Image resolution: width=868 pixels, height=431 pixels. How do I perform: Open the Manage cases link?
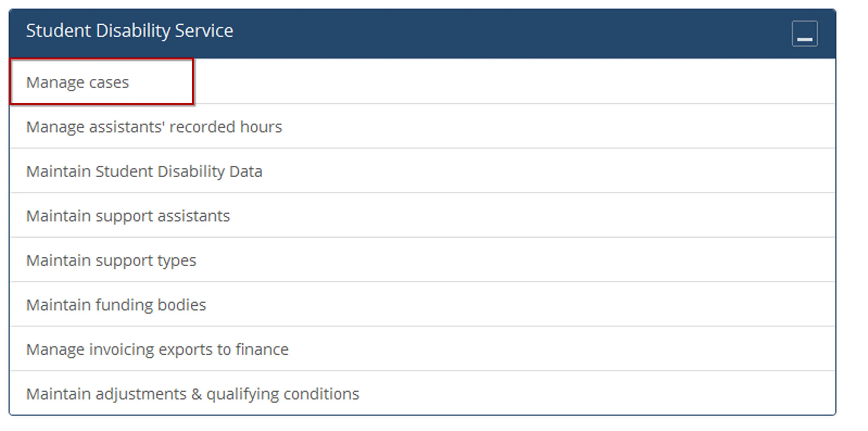[x=78, y=82]
